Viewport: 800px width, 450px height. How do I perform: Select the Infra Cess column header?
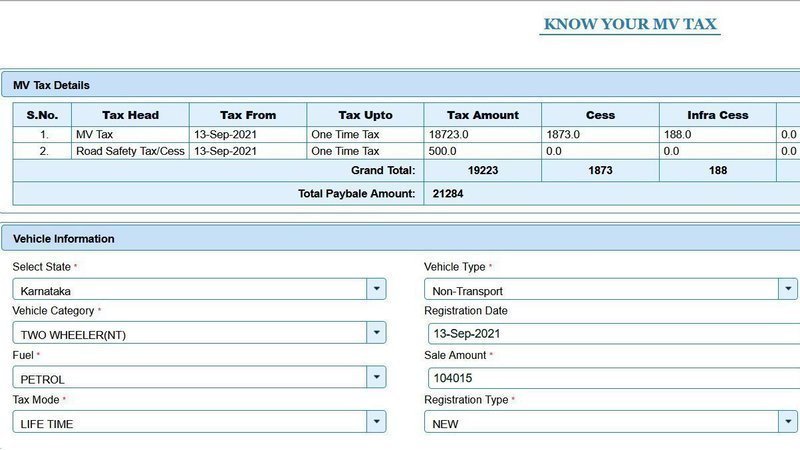point(717,115)
